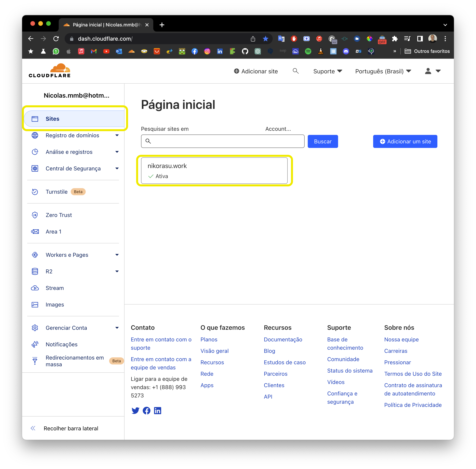Show hidden bookmarks chevron

pyautogui.click(x=395, y=51)
